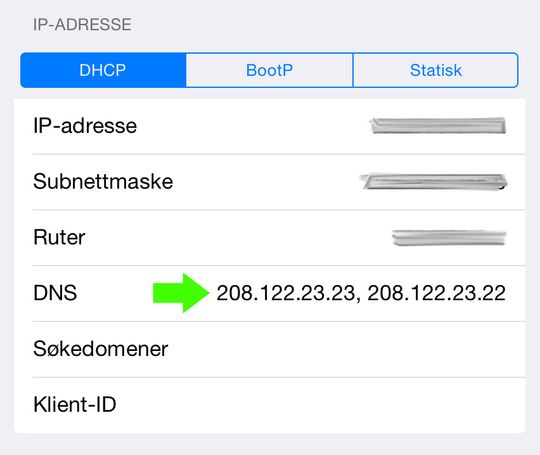Tap the Ruter row label

pos(59,237)
